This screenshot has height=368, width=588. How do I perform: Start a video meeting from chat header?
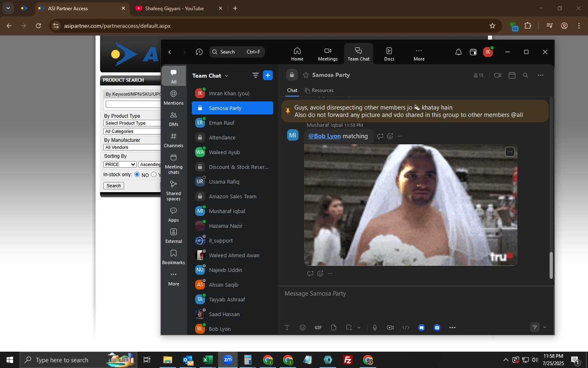pyautogui.click(x=497, y=75)
